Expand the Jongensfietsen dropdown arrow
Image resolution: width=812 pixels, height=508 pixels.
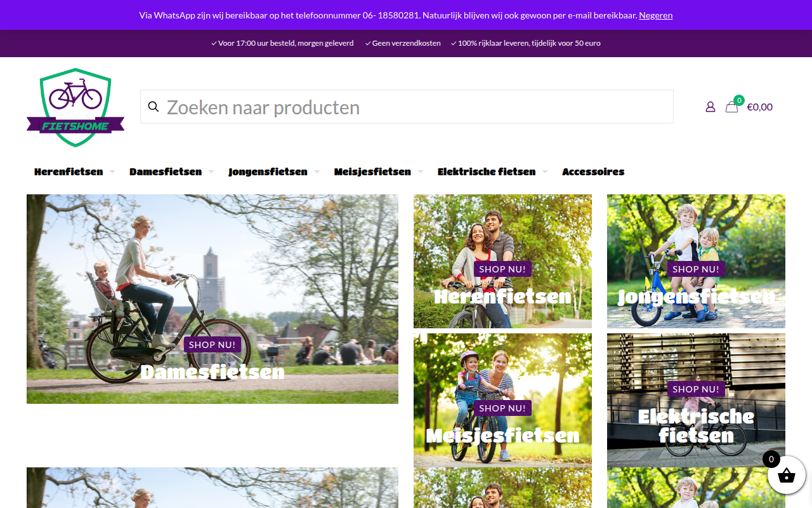(x=317, y=171)
